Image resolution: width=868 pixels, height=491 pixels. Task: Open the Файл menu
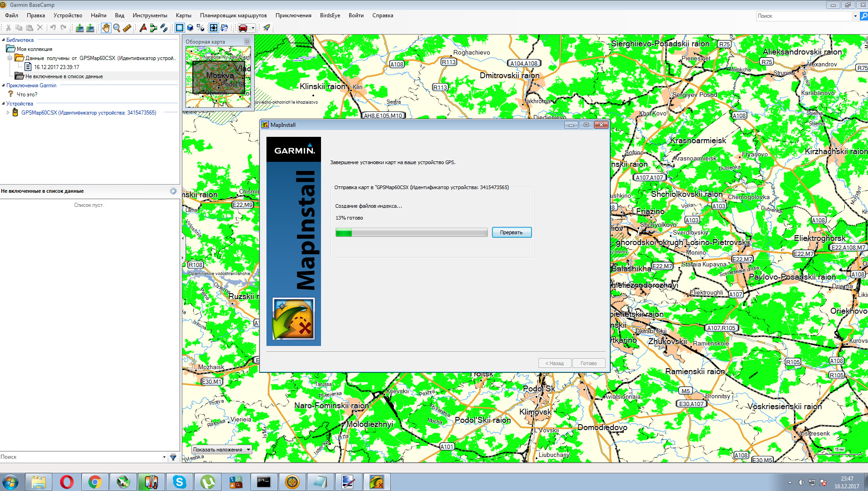[12, 15]
